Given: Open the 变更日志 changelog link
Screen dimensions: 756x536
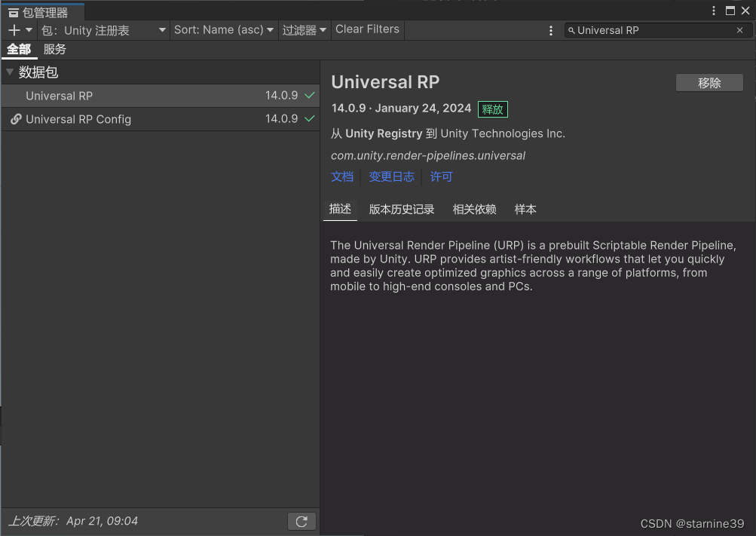Looking at the screenshot, I should coord(391,177).
